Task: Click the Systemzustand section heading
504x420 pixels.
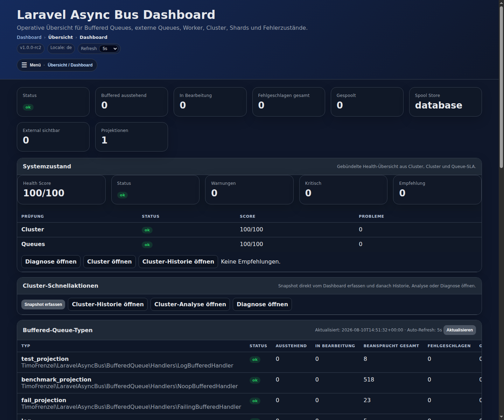Action: pos(47,167)
